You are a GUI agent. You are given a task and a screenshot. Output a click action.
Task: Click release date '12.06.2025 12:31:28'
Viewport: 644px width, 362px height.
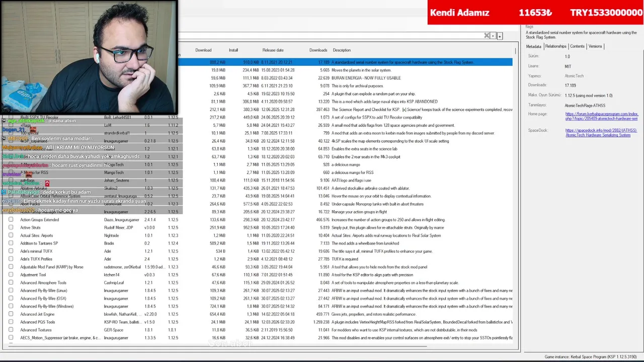click(x=278, y=110)
